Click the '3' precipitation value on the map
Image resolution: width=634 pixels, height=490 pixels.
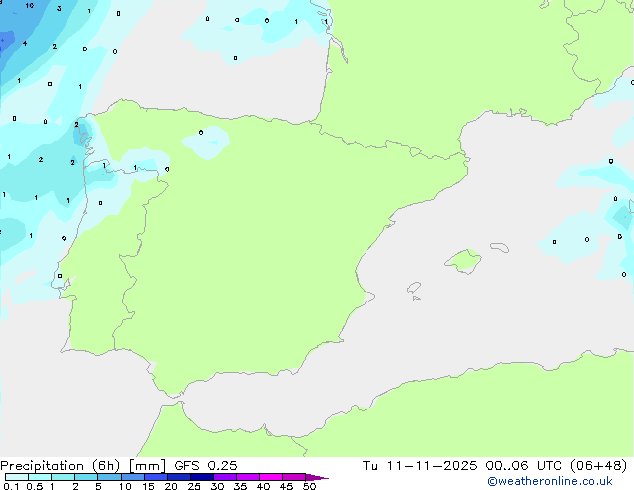59,8
